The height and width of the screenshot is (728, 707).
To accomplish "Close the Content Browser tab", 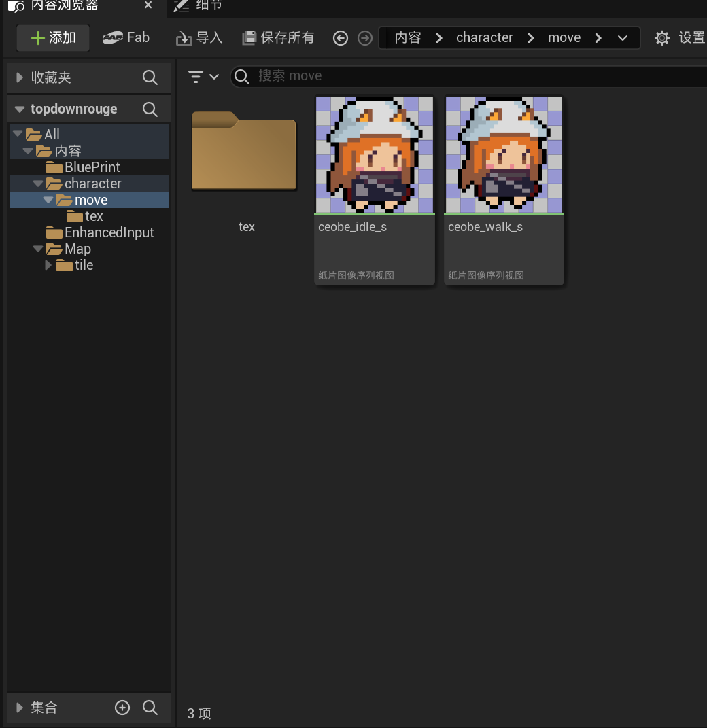I will tap(148, 5).
